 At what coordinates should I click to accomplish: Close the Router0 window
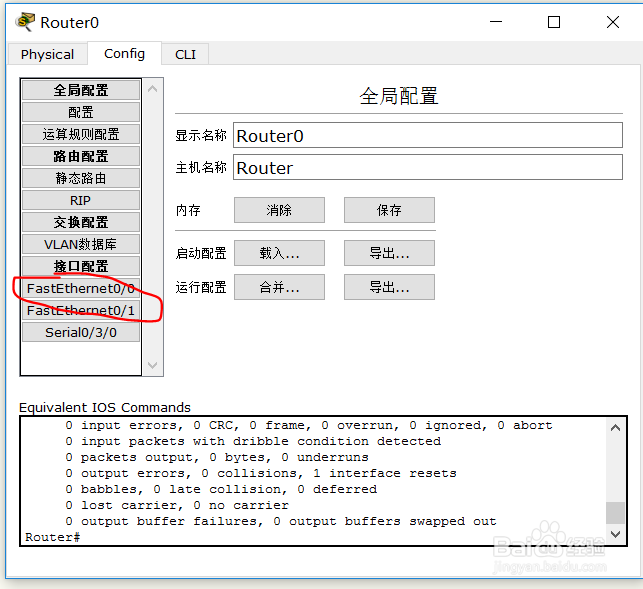point(613,22)
